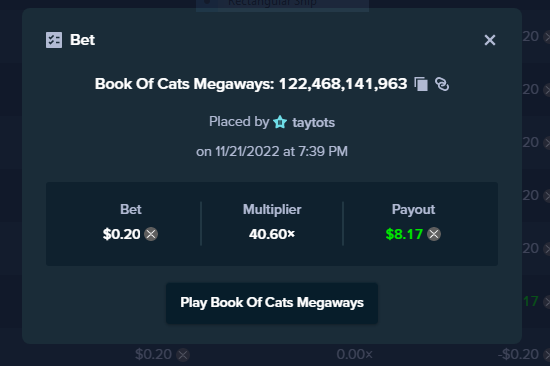The height and width of the screenshot is (366, 550).
Task: Click the Bet checklist icon in header
Action: (54, 40)
